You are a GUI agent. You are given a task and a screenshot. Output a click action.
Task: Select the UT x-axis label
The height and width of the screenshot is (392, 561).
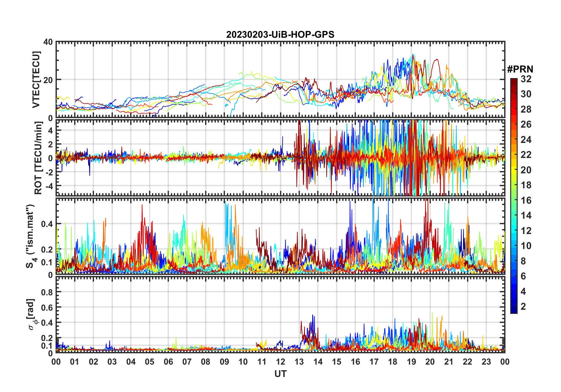pyautogui.click(x=280, y=374)
